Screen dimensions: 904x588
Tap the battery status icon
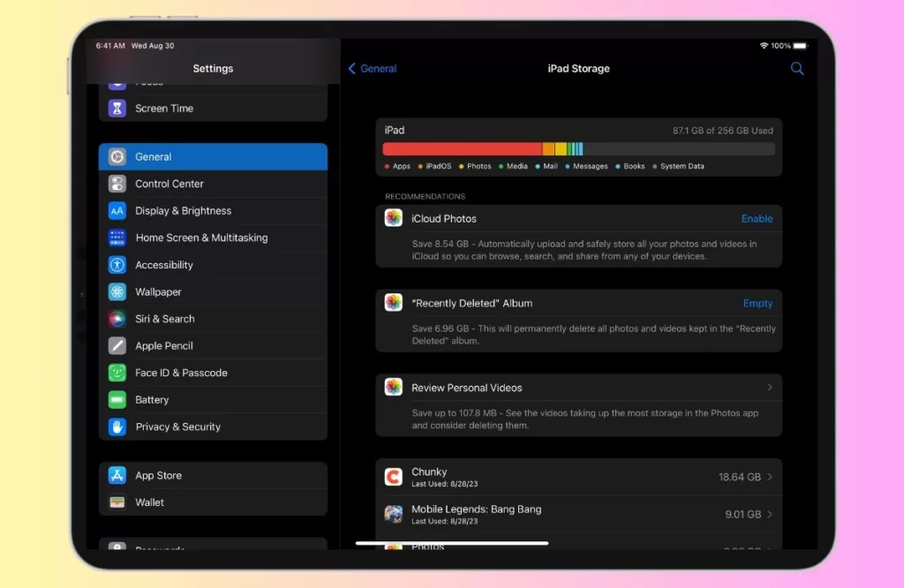click(x=801, y=46)
